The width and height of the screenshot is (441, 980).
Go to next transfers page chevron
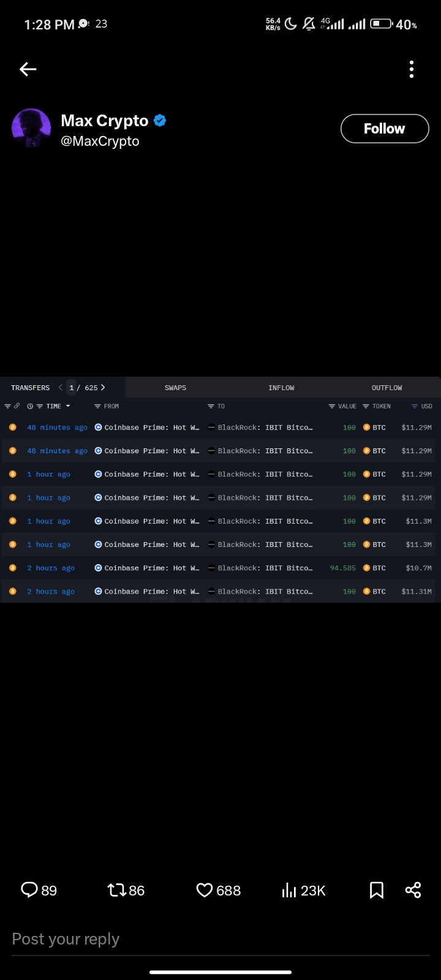[x=103, y=388]
